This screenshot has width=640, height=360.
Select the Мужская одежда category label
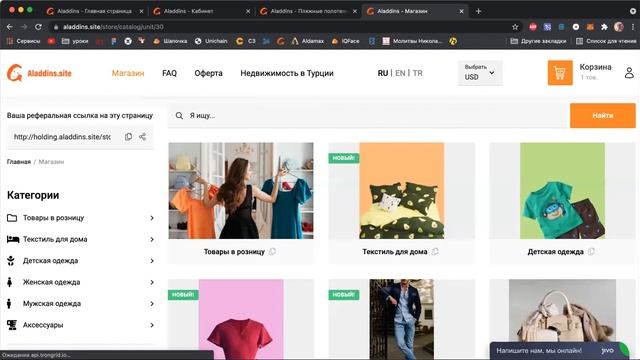point(51,304)
